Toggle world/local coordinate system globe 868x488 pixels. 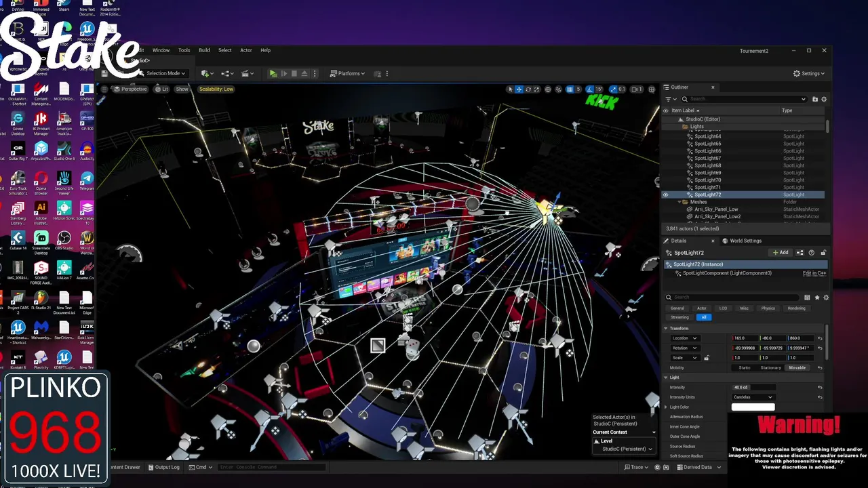coord(548,89)
